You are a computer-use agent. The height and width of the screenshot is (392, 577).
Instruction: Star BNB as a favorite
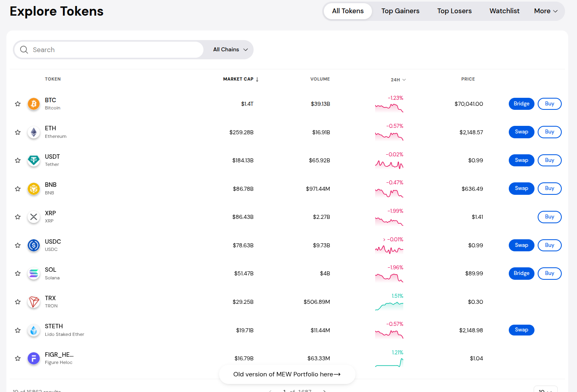tap(18, 189)
